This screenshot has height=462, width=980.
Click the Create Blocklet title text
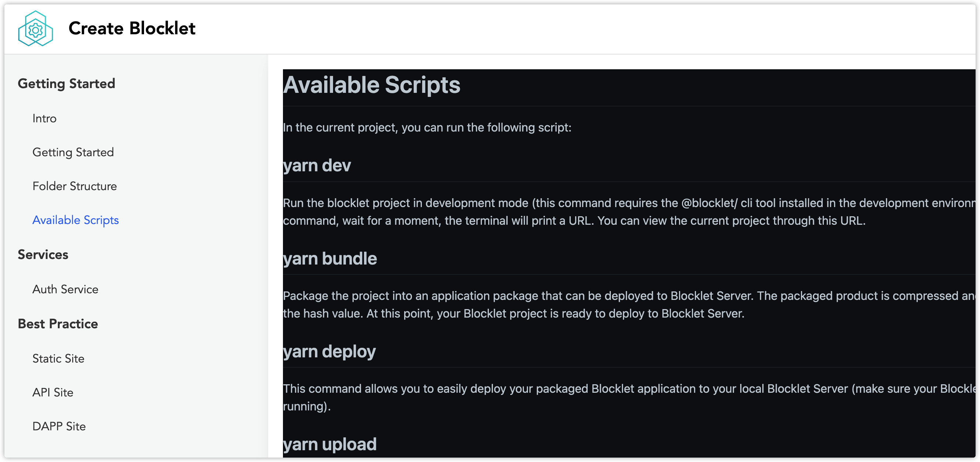coord(132,28)
